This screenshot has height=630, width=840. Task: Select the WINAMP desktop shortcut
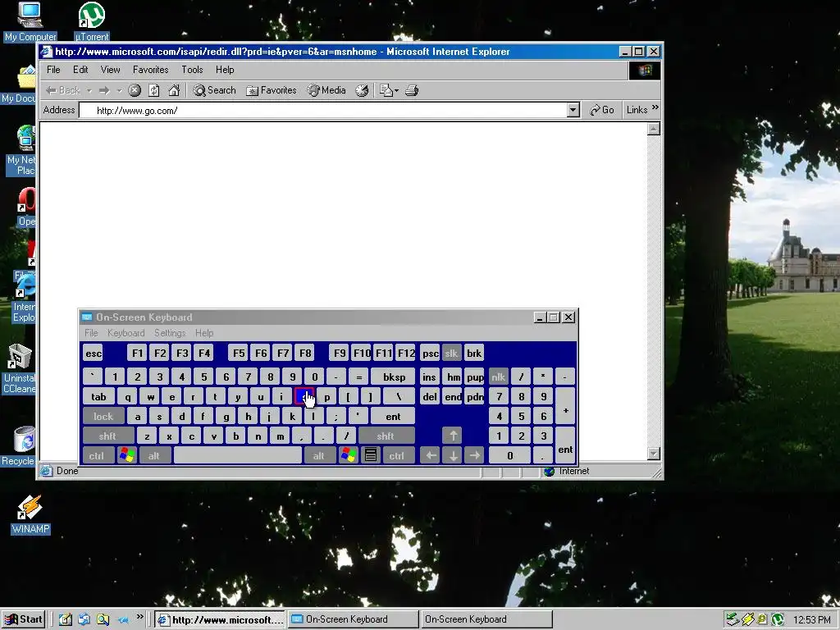tap(30, 514)
